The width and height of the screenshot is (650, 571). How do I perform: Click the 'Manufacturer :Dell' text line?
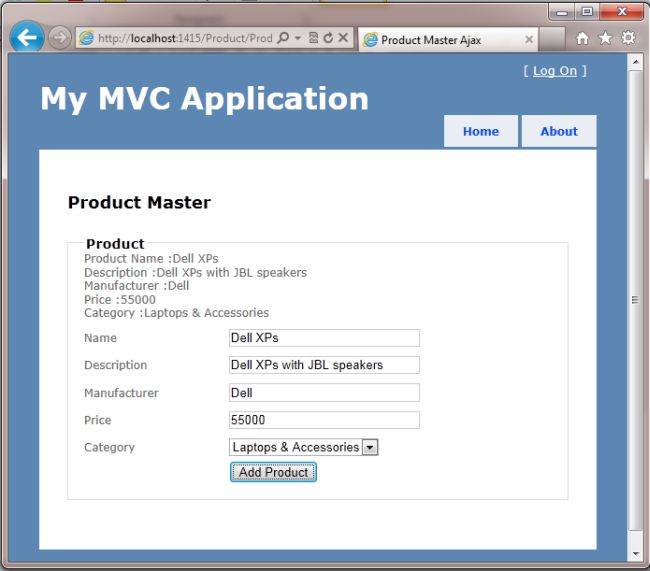(136, 286)
